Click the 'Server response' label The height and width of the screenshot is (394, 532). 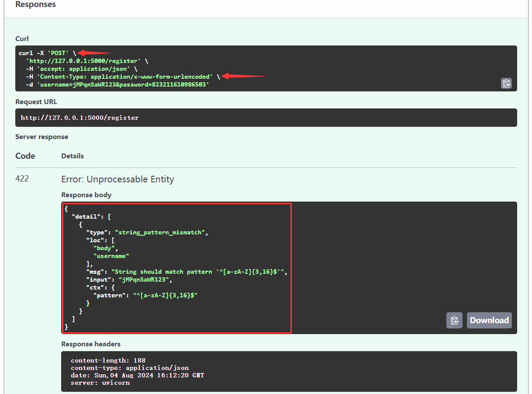(x=41, y=137)
